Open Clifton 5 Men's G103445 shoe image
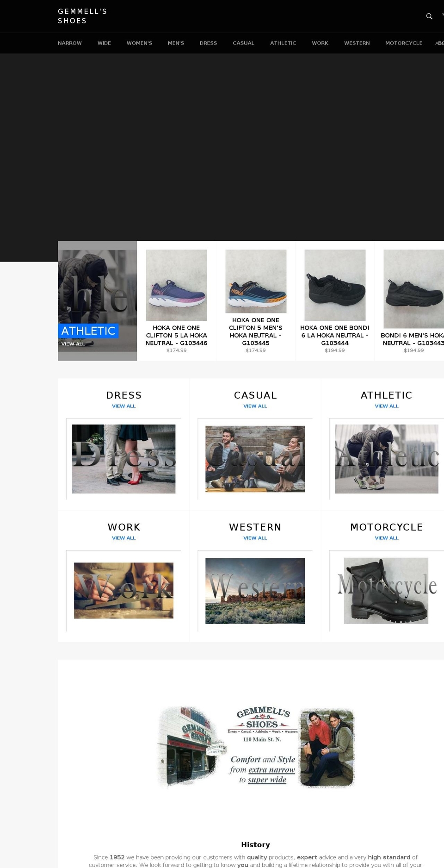Viewport: 444px width, 868px height. pyautogui.click(x=256, y=281)
